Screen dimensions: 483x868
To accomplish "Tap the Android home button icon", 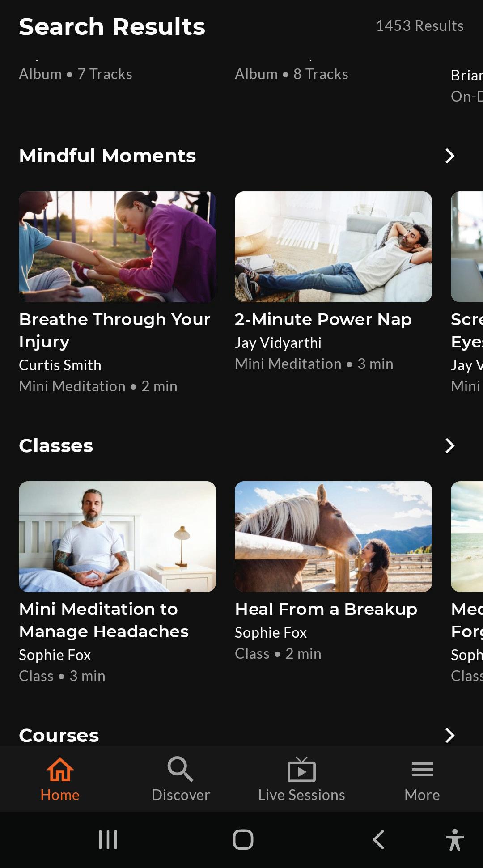I will tap(243, 839).
